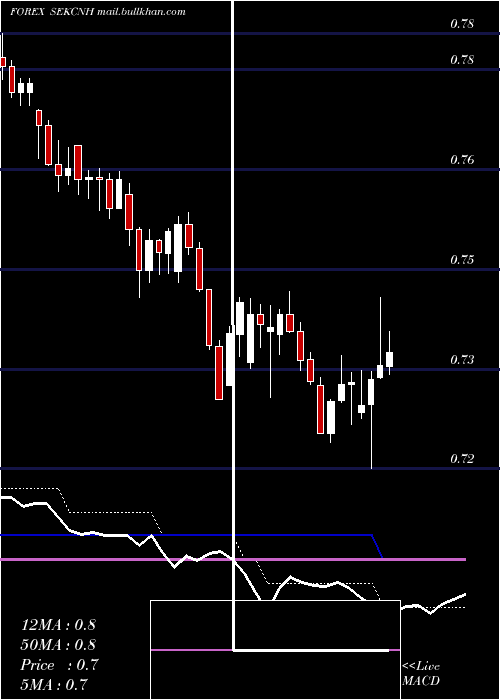Select the 0.72 price axis label
Screen dimensions: 500x700
462,458
